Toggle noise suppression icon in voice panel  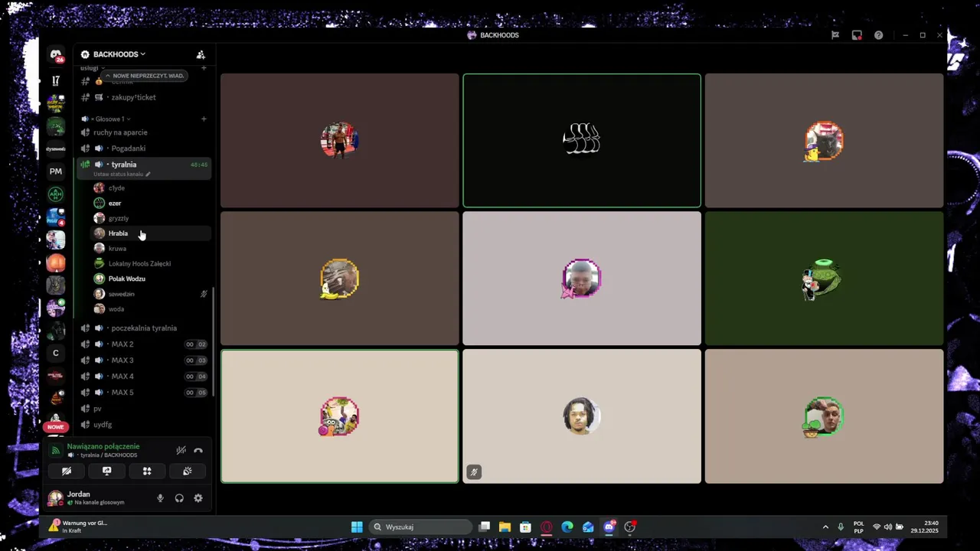coord(181,451)
